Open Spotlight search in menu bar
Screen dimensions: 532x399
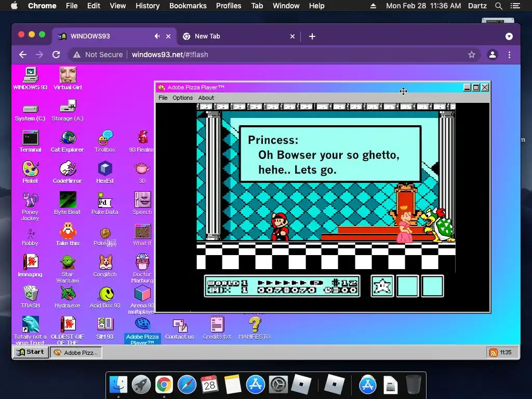(498, 6)
